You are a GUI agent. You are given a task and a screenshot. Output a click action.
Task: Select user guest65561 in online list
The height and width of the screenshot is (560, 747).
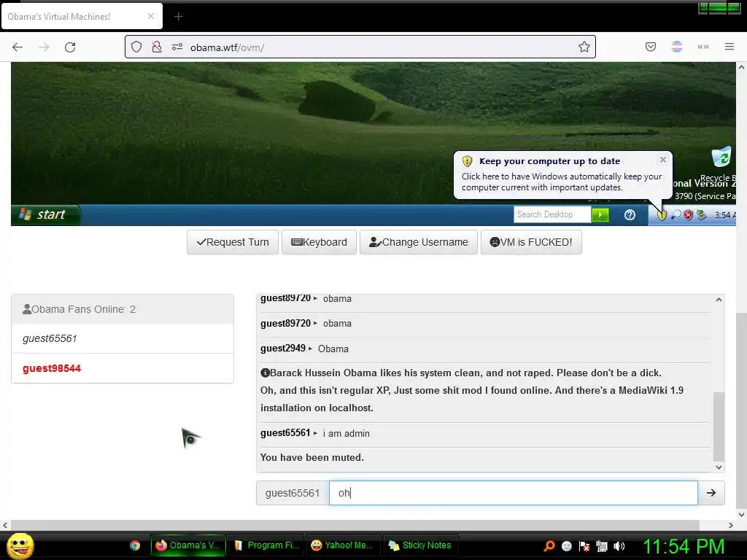tap(123, 338)
